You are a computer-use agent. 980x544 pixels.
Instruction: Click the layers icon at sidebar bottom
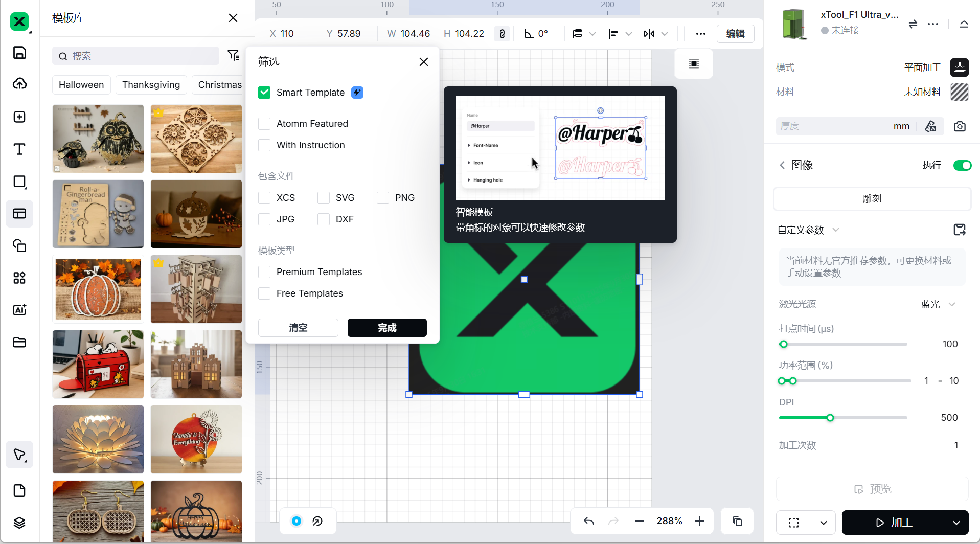[19, 523]
